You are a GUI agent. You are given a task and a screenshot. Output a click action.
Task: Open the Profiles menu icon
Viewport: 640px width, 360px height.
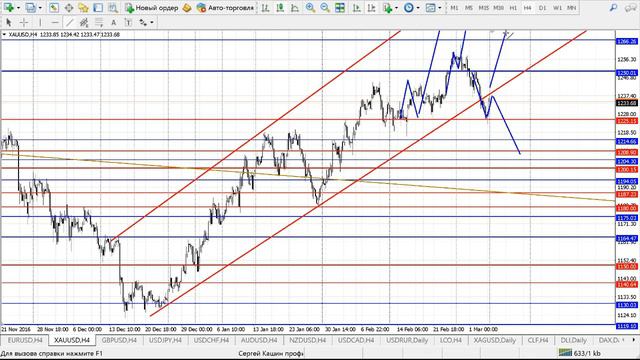pyautogui.click(x=30, y=7)
